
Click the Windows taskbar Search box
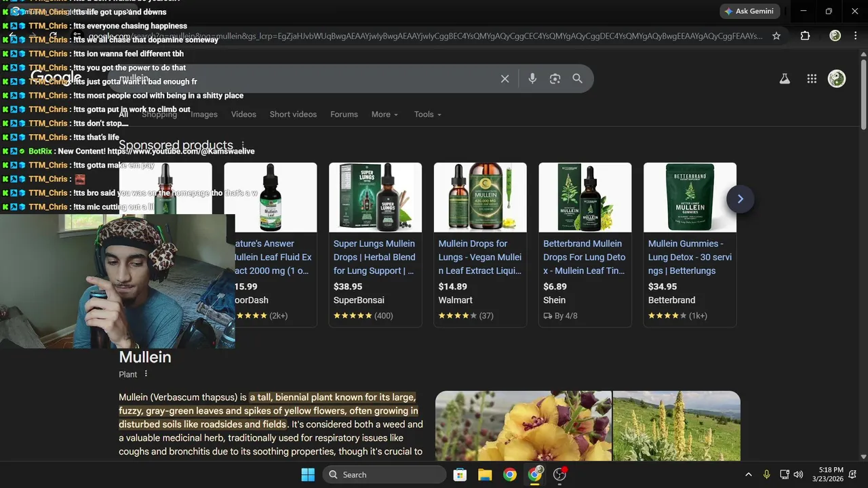(384, 474)
